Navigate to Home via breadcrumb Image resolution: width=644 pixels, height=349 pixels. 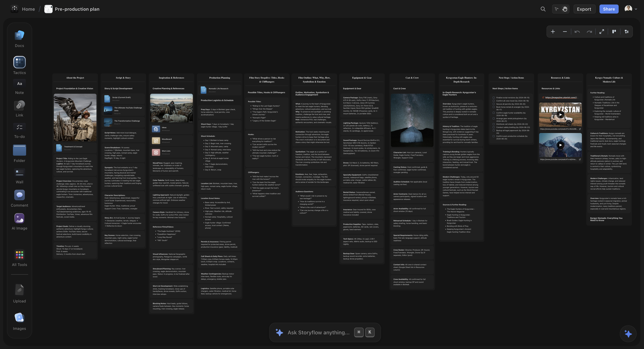(x=28, y=9)
